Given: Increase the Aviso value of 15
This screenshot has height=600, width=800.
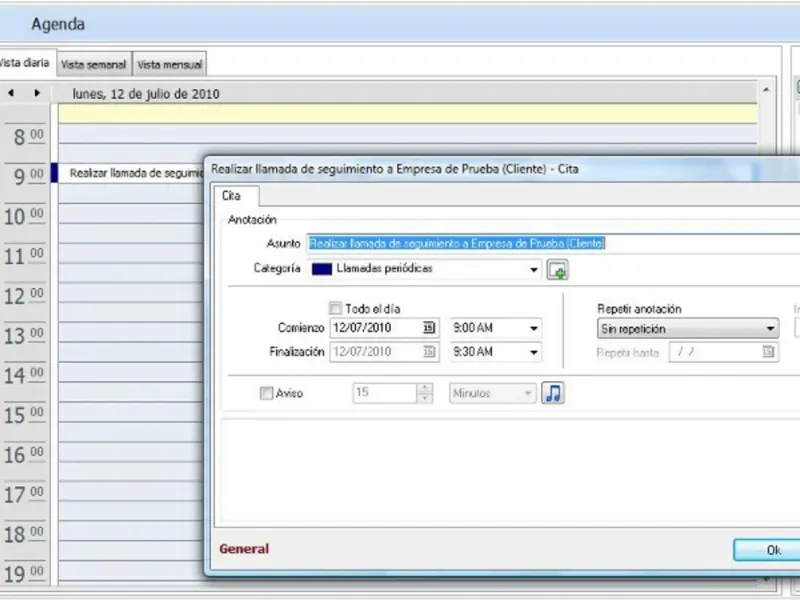Looking at the screenshot, I should pyautogui.click(x=424, y=388).
